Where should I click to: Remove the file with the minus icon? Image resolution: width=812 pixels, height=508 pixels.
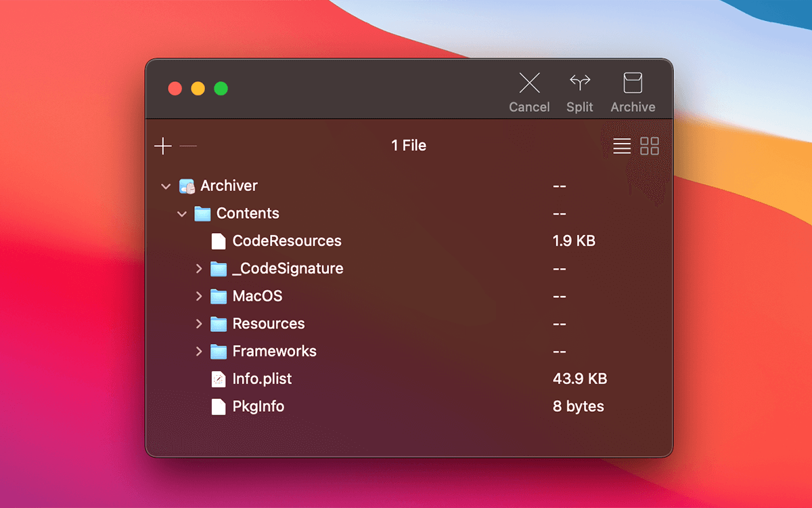click(188, 146)
